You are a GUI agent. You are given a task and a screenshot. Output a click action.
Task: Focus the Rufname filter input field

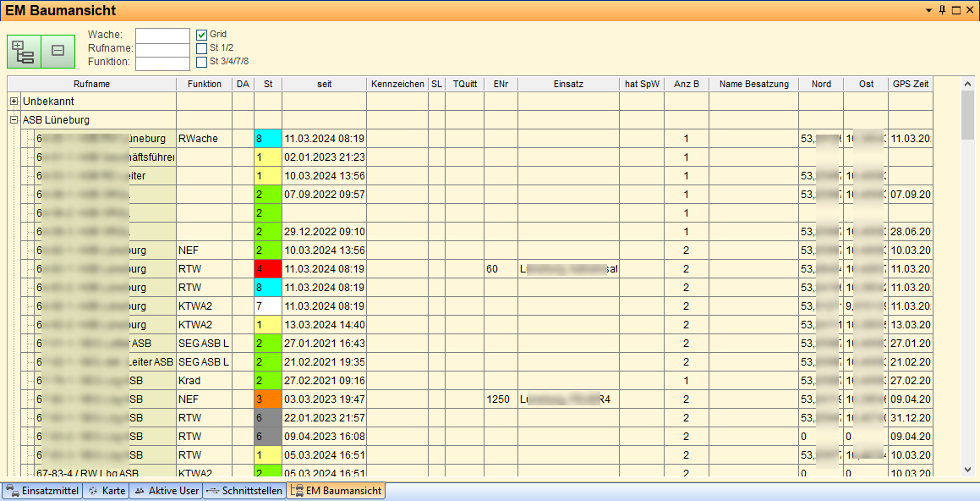click(162, 49)
